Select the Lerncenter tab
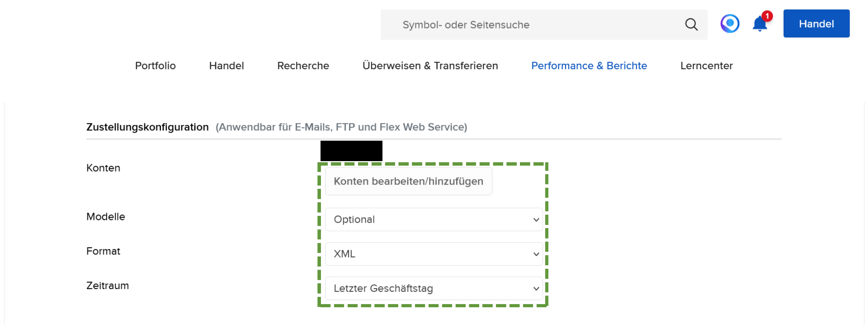 click(x=706, y=66)
